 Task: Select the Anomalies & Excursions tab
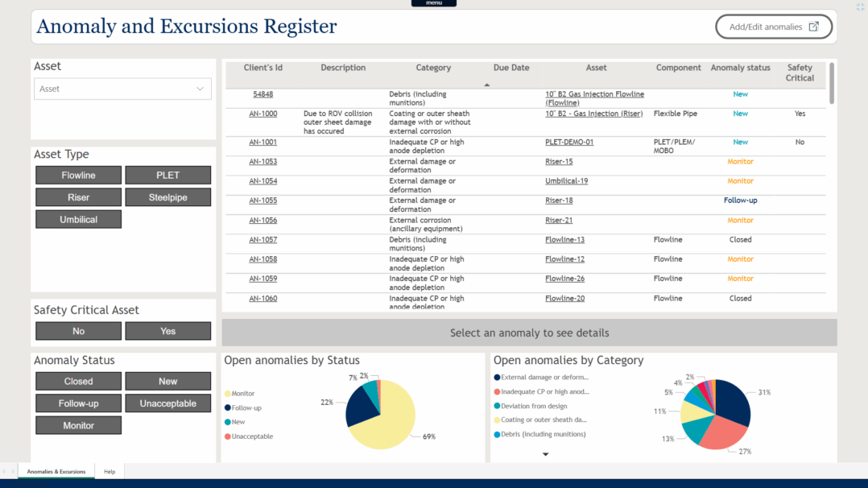[x=56, y=472]
